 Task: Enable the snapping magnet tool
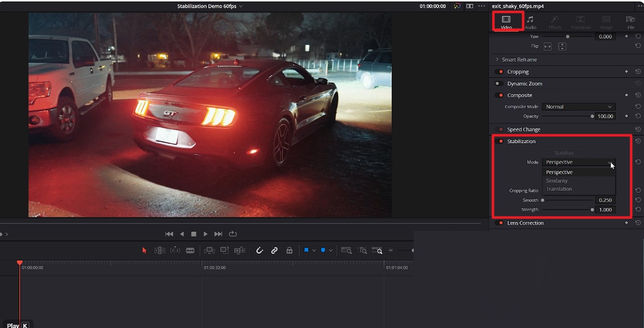click(260, 250)
